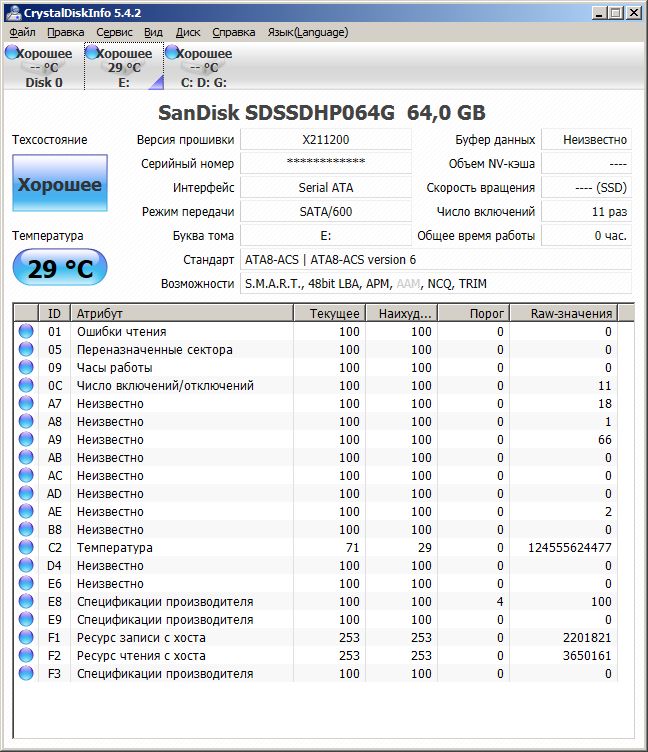Viewport: 648px width, 752px height.
Task: Click status icon for attribute A9 row
Action: tap(26, 439)
